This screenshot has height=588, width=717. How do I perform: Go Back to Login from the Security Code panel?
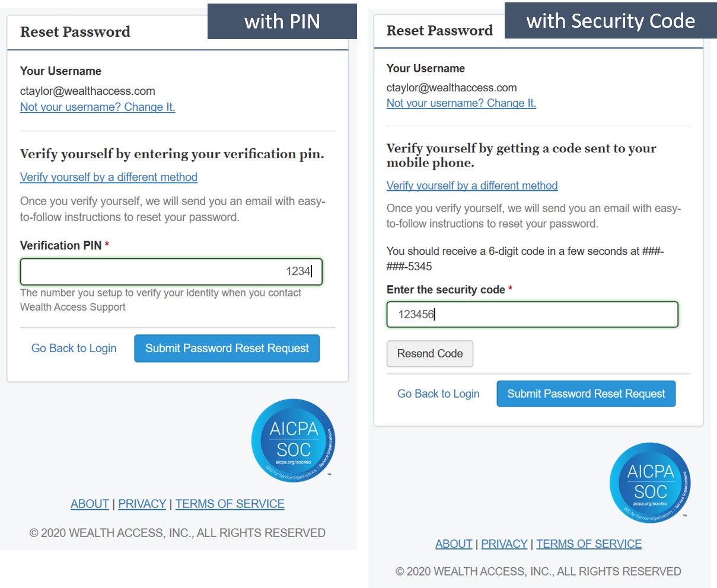point(438,394)
